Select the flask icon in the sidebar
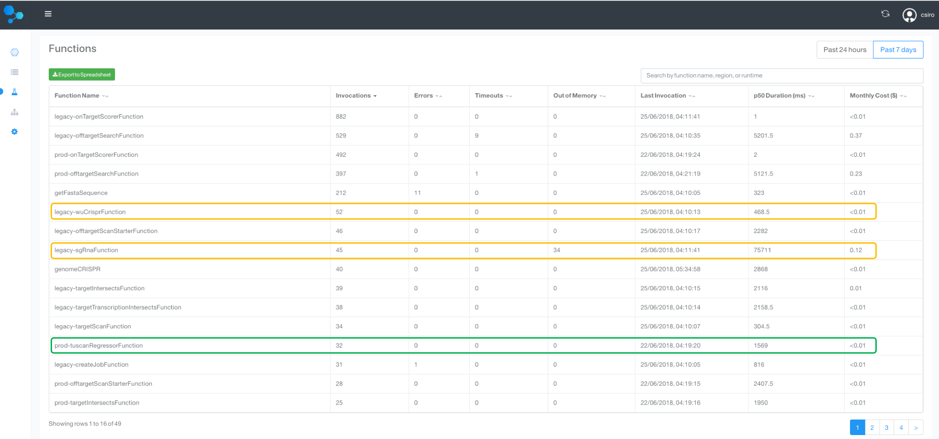This screenshot has width=939, height=439. (15, 92)
